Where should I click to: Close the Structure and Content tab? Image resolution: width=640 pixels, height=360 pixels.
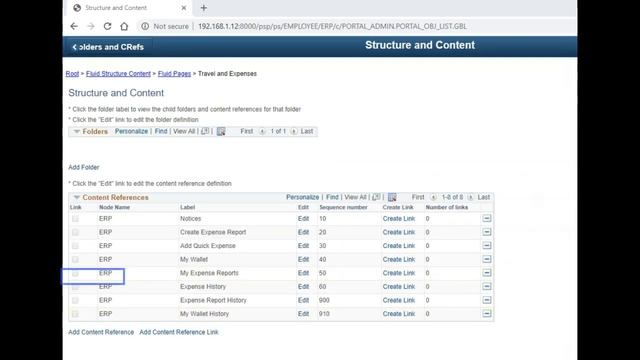tap(184, 8)
